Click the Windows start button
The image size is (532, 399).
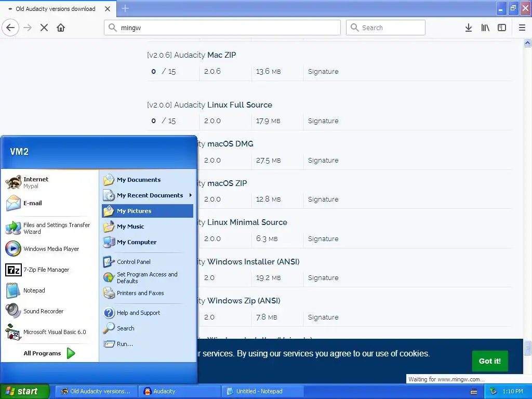tap(25, 391)
